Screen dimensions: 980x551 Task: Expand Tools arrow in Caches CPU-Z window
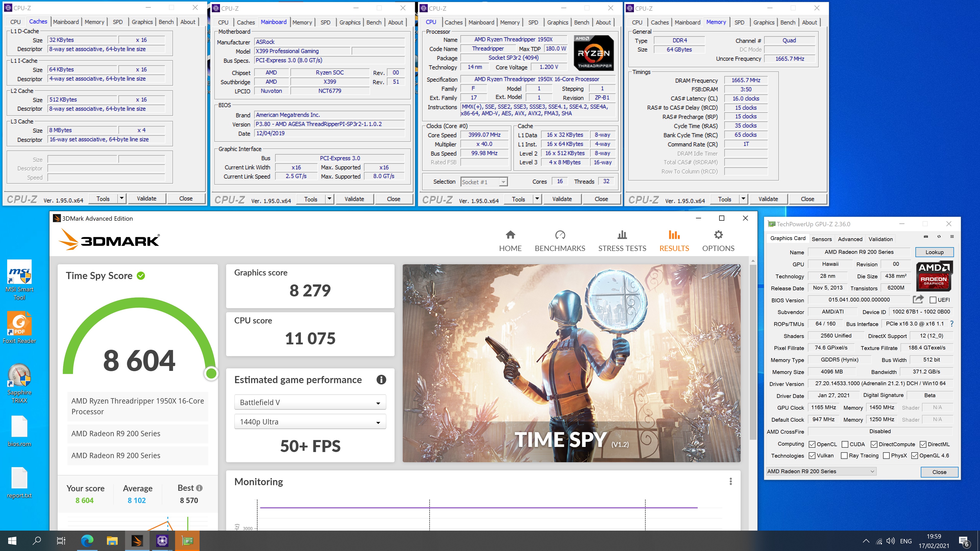click(122, 198)
